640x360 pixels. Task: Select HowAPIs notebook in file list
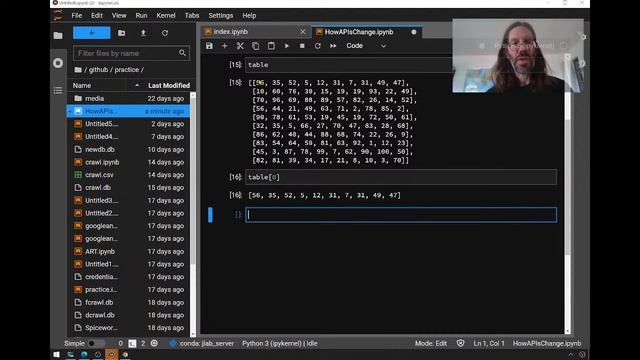coord(128,111)
